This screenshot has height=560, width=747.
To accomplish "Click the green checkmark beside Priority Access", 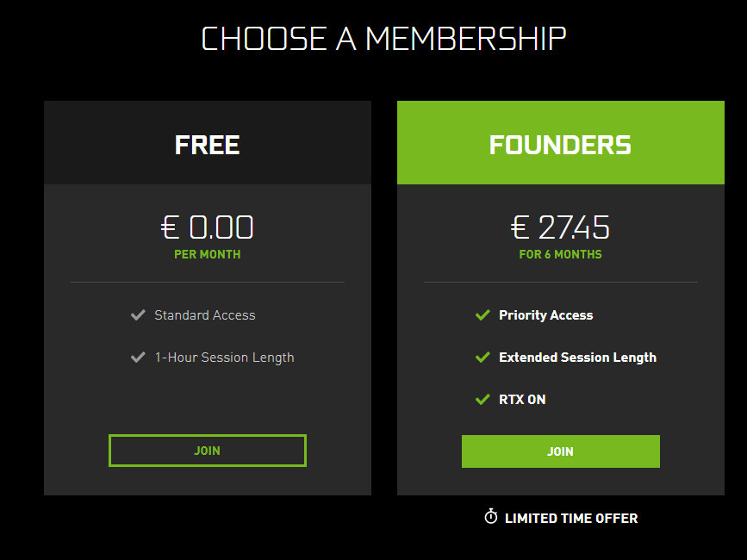I will click(x=482, y=314).
